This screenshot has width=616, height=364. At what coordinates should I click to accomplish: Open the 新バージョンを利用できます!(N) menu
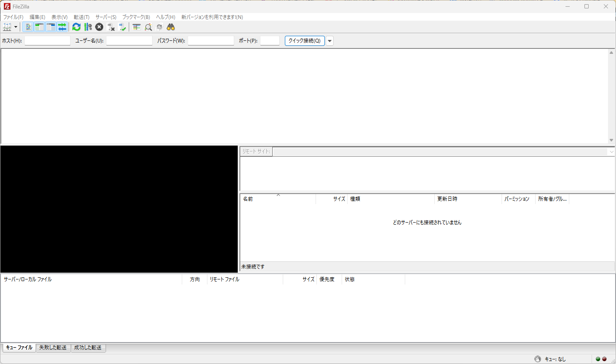coord(212,17)
